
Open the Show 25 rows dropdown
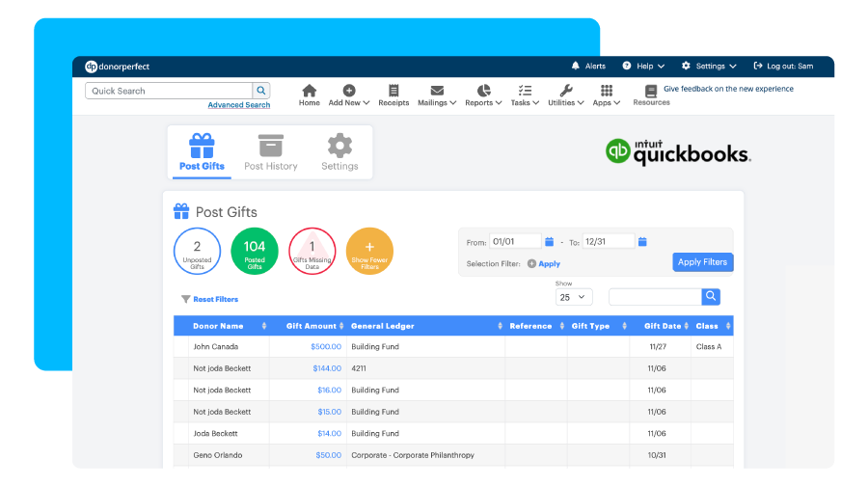574,297
